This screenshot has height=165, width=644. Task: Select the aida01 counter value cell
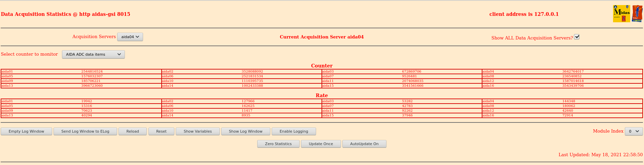pos(92,72)
